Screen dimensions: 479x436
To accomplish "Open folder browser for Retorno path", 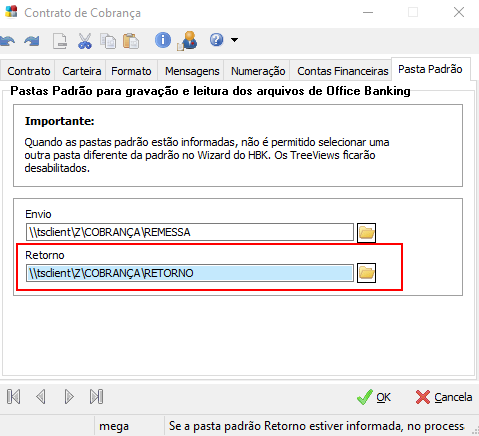I will (366, 273).
